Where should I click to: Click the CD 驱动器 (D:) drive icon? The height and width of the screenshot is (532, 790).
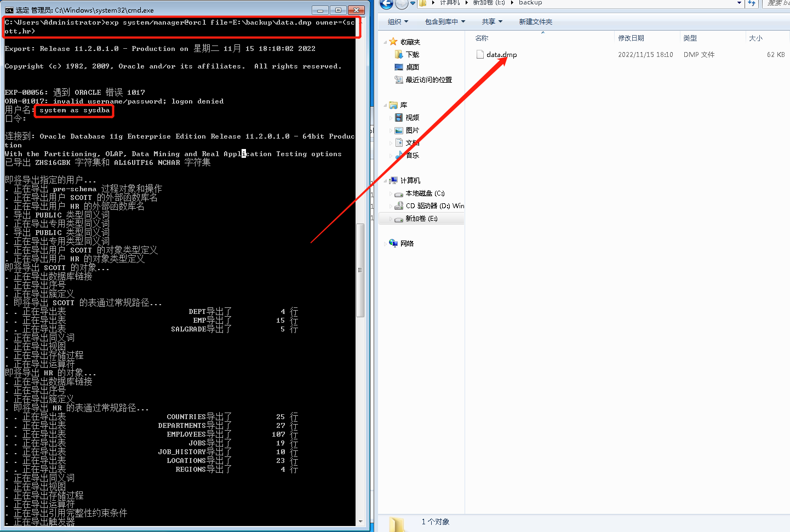pyautogui.click(x=399, y=205)
